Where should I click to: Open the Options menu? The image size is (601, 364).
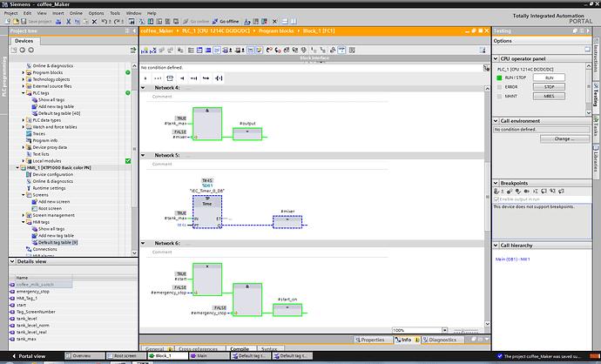pyautogui.click(x=96, y=13)
